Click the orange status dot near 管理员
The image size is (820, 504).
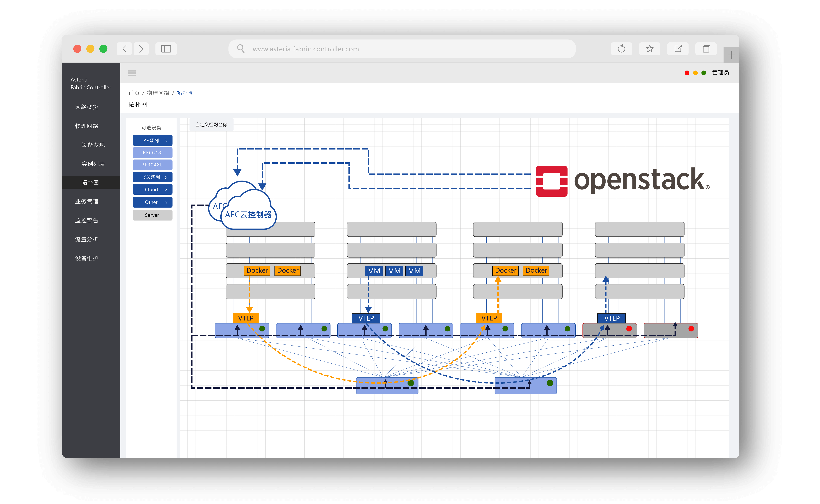(x=695, y=73)
